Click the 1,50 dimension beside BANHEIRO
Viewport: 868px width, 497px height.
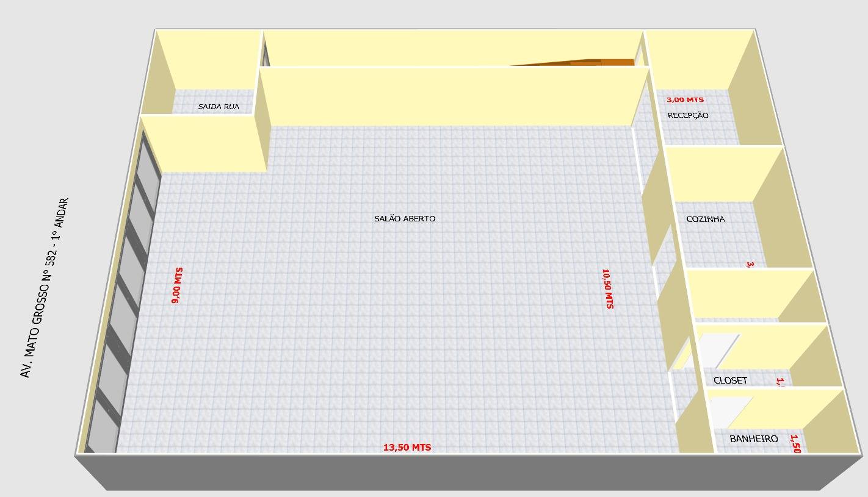click(x=795, y=443)
